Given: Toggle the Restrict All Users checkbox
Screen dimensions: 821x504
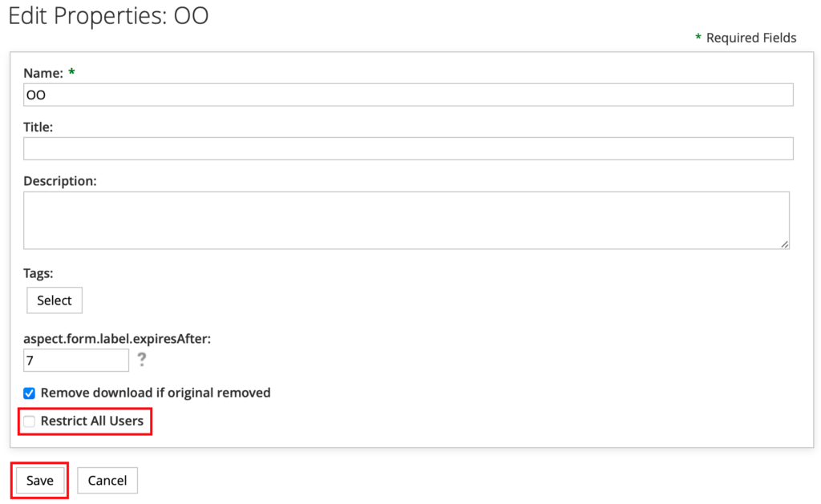Looking at the screenshot, I should [30, 421].
